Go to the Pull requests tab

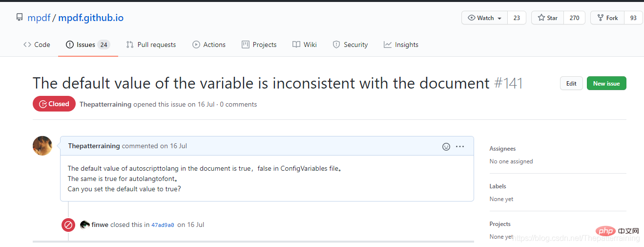tap(151, 45)
